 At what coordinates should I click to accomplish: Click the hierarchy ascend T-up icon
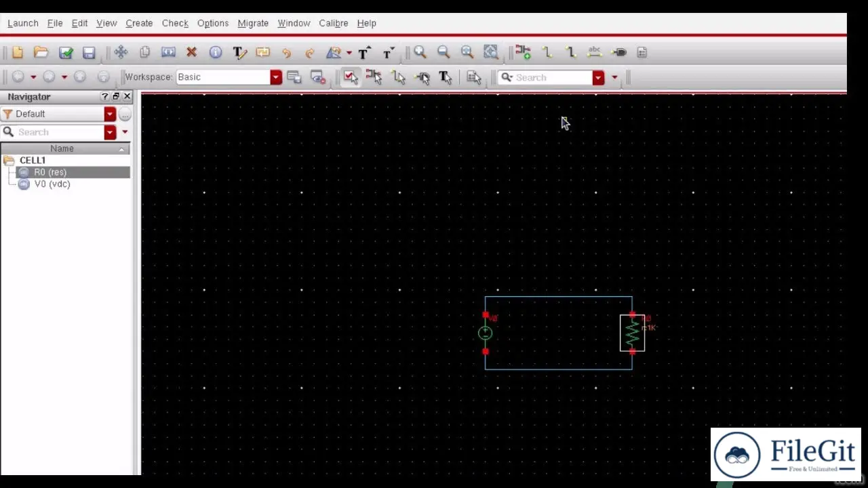(365, 52)
